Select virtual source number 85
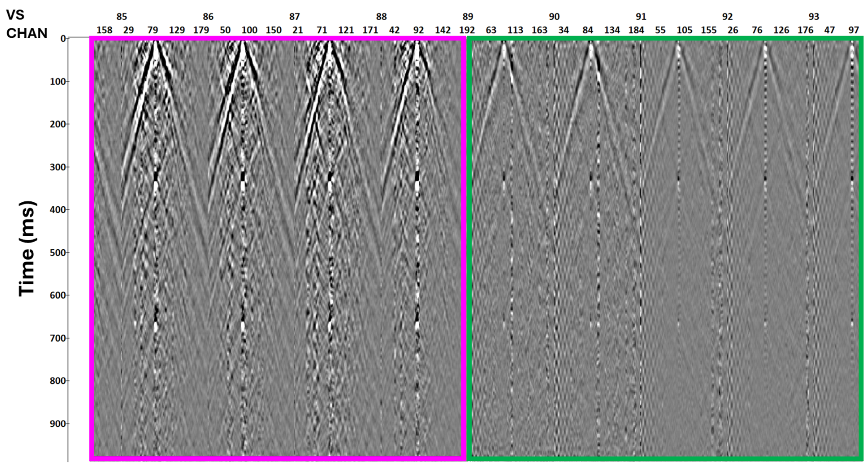 tap(122, 17)
